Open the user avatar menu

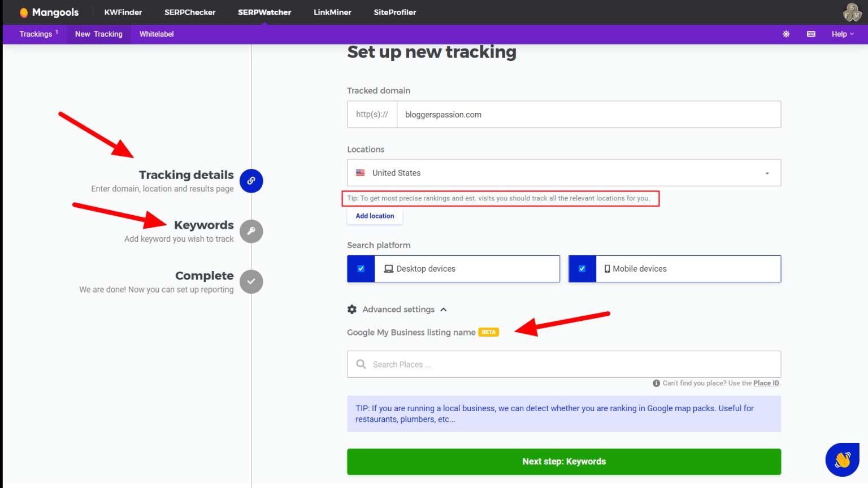(852, 12)
